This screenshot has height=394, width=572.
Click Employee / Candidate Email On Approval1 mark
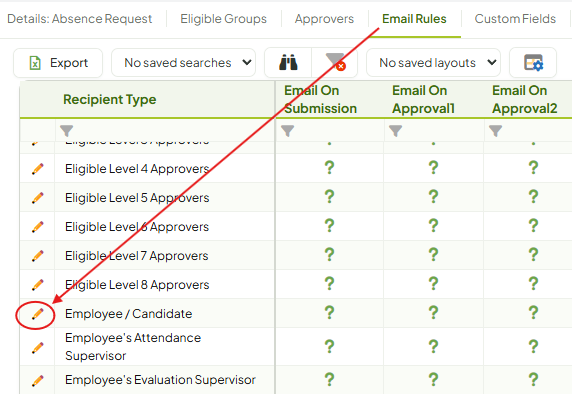[433, 313]
